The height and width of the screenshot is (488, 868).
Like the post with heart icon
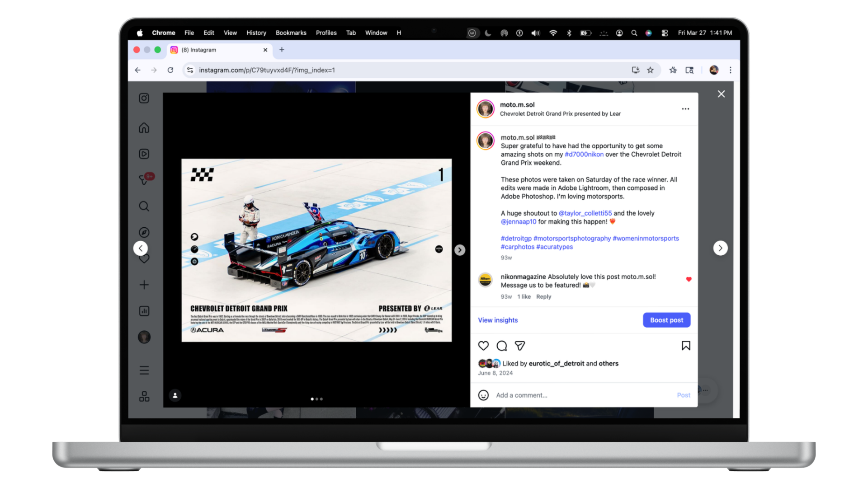click(x=483, y=346)
